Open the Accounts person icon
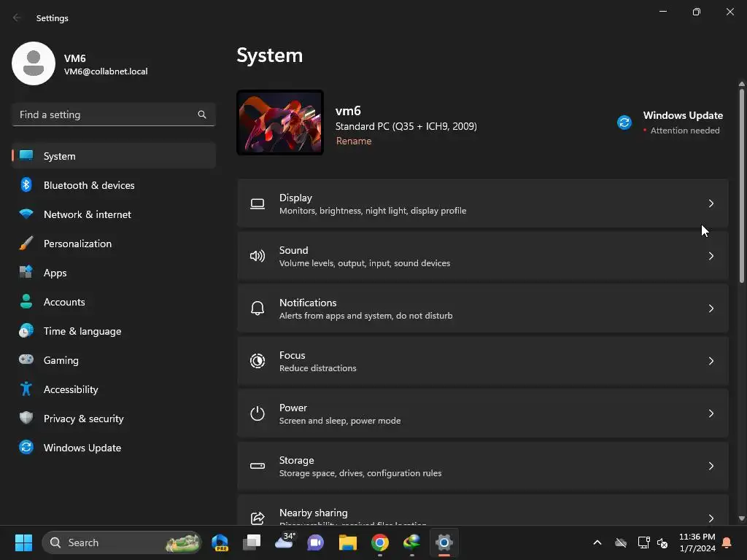The image size is (747, 560). tap(26, 301)
